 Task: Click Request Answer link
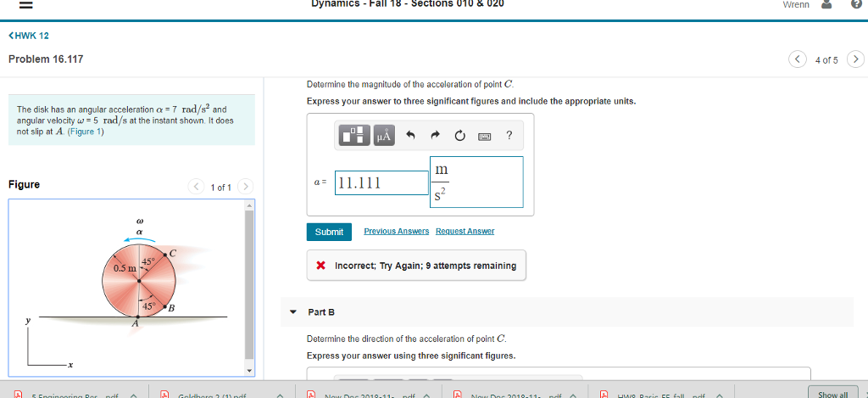(465, 231)
